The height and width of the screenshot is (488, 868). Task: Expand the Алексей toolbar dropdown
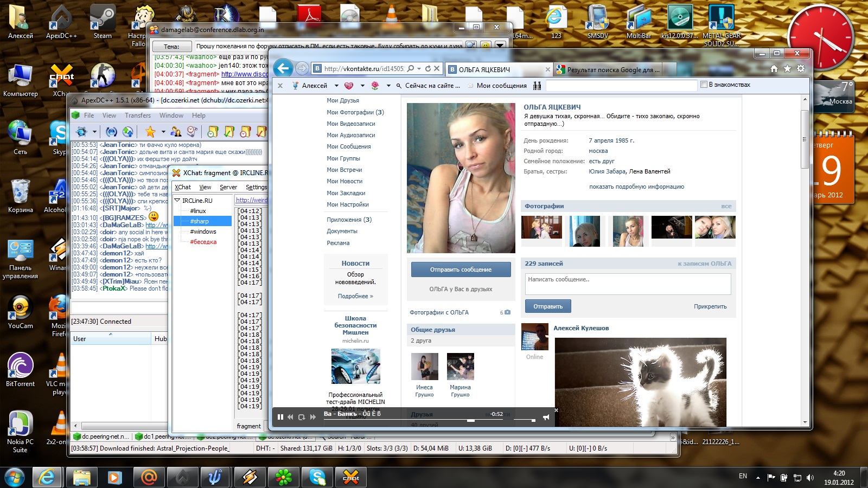(x=336, y=86)
